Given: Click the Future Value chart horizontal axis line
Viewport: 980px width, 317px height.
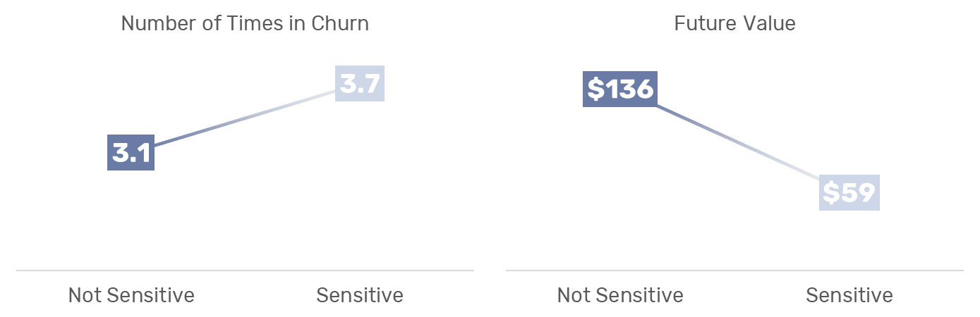Looking at the screenshot, I should [734, 270].
